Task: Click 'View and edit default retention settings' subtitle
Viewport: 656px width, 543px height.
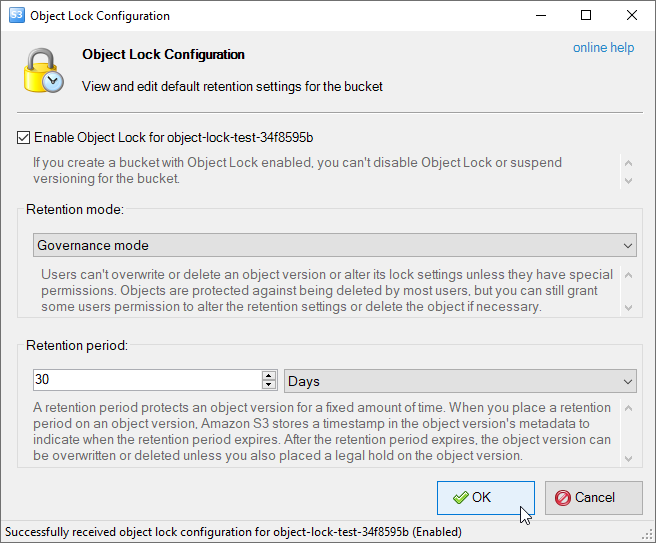Action: point(232,87)
